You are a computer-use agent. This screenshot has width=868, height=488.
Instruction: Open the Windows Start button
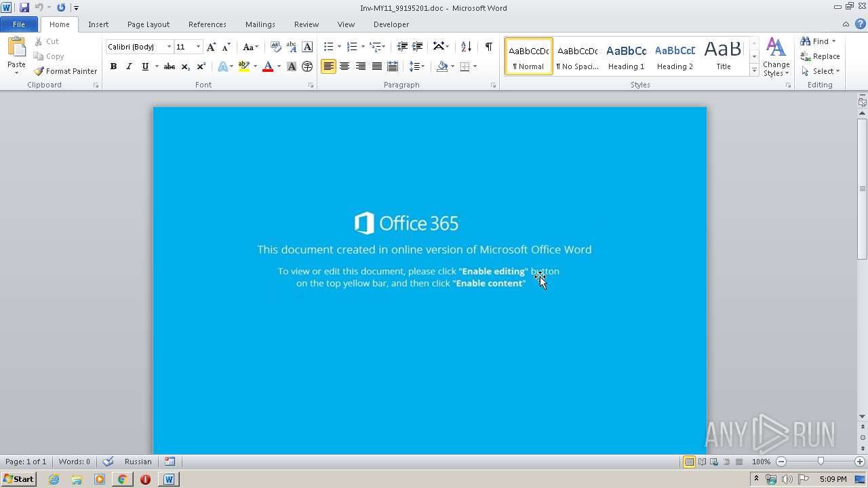tap(18, 479)
